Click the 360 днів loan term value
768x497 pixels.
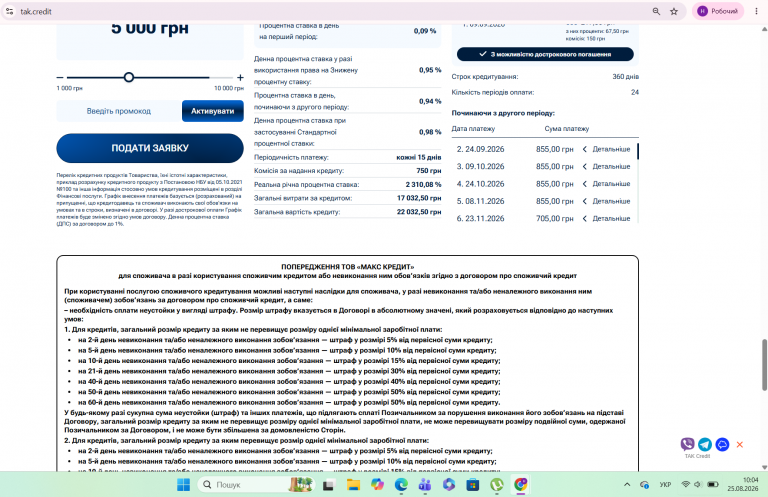coord(625,76)
